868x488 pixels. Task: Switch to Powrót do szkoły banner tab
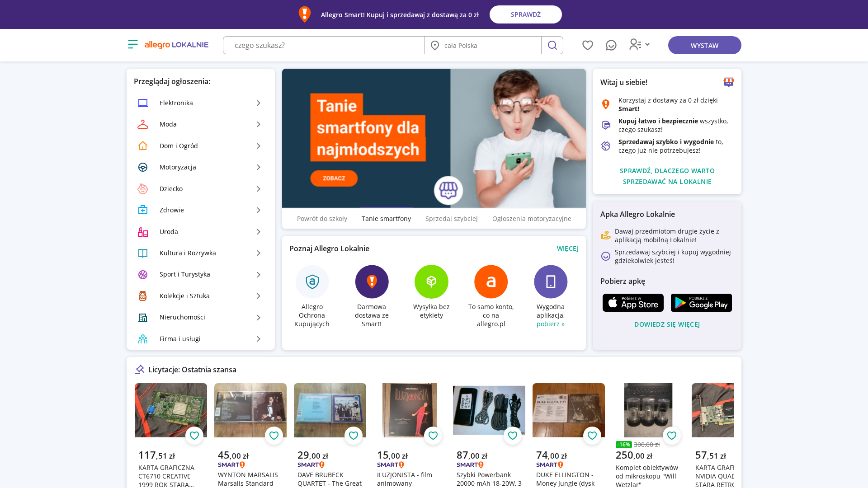(x=322, y=219)
